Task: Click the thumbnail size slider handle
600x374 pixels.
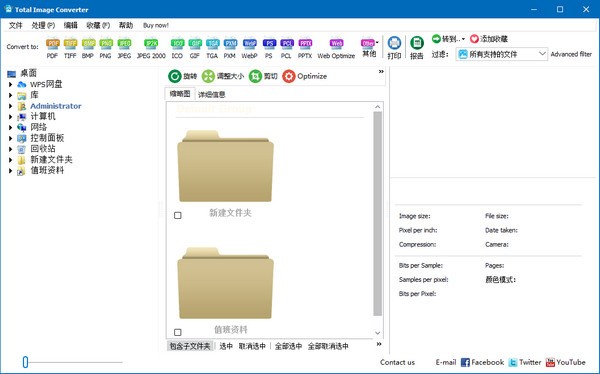Action: coord(25,362)
